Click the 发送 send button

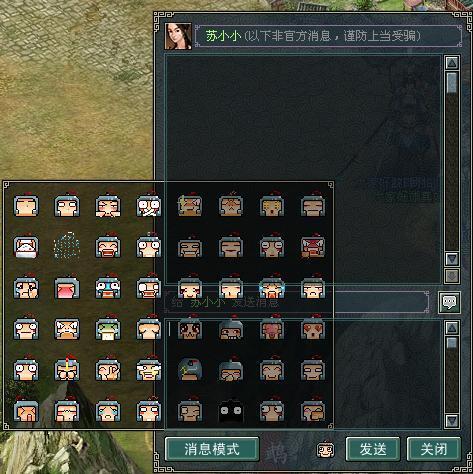point(373,449)
